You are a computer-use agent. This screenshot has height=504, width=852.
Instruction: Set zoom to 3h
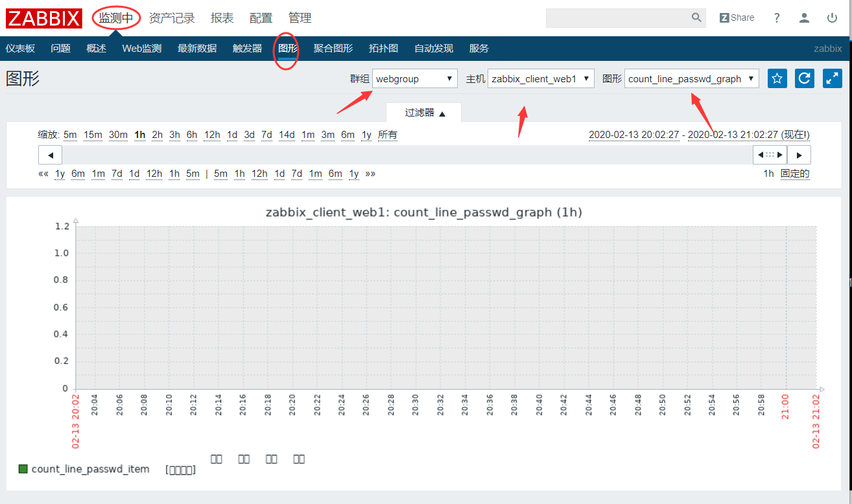coord(174,135)
